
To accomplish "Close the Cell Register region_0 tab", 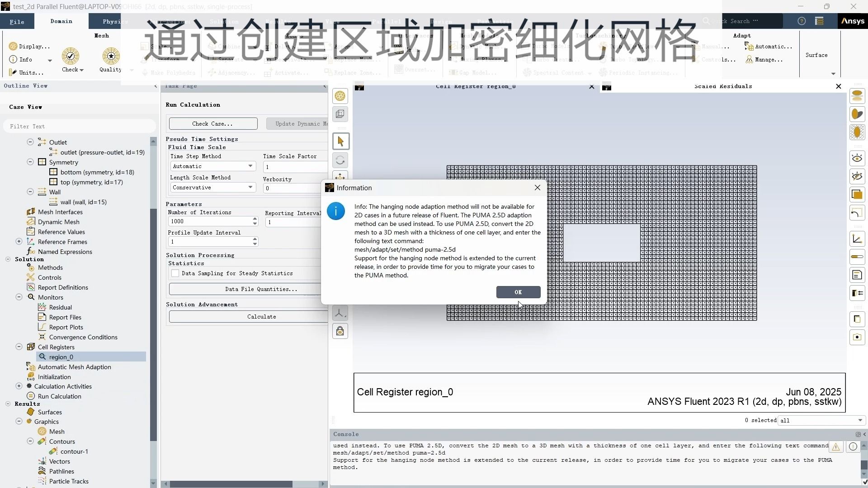I will click(592, 86).
